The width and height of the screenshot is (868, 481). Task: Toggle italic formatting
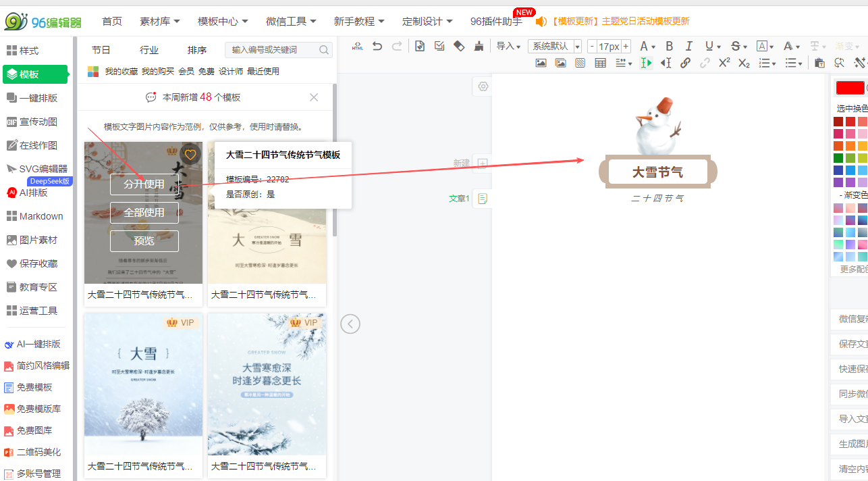pos(688,46)
